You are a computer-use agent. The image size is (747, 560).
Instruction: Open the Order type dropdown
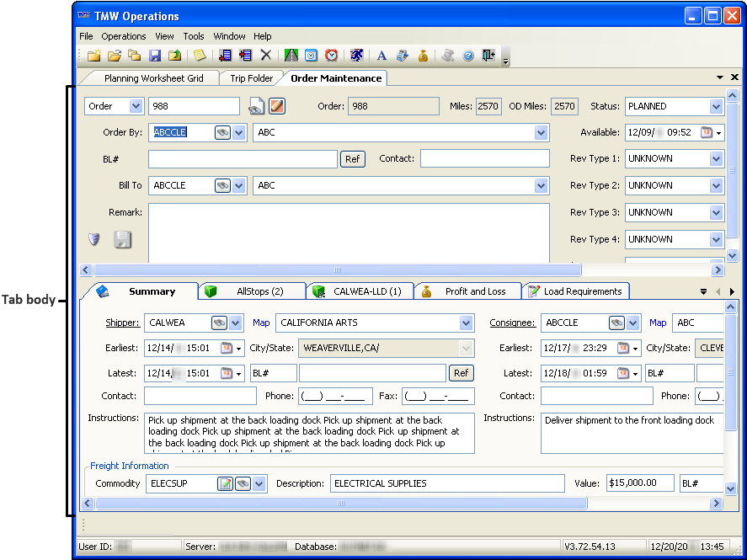click(136, 106)
